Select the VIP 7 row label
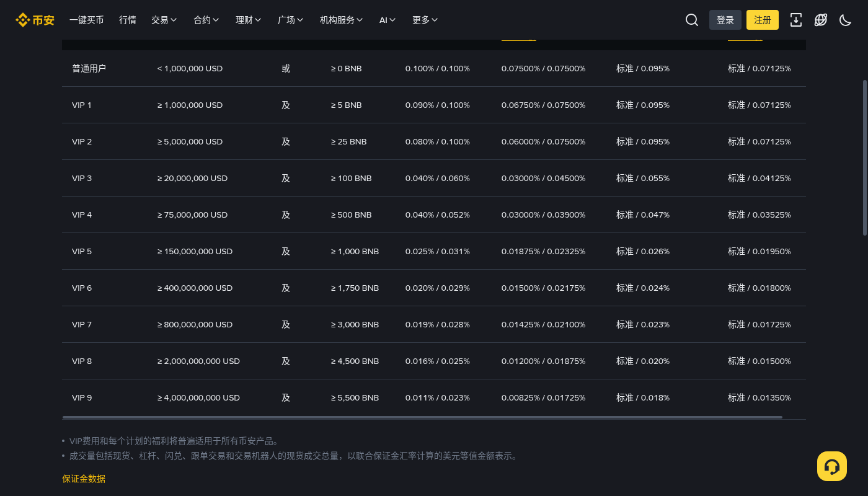Image resolution: width=868 pixels, height=496 pixels. click(x=82, y=324)
